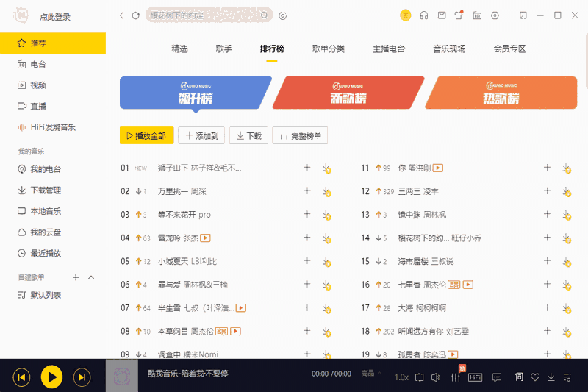Image resolution: width=588 pixels, height=392 pixels.
Task: Open the 主播电台 tab
Action: 389,49
